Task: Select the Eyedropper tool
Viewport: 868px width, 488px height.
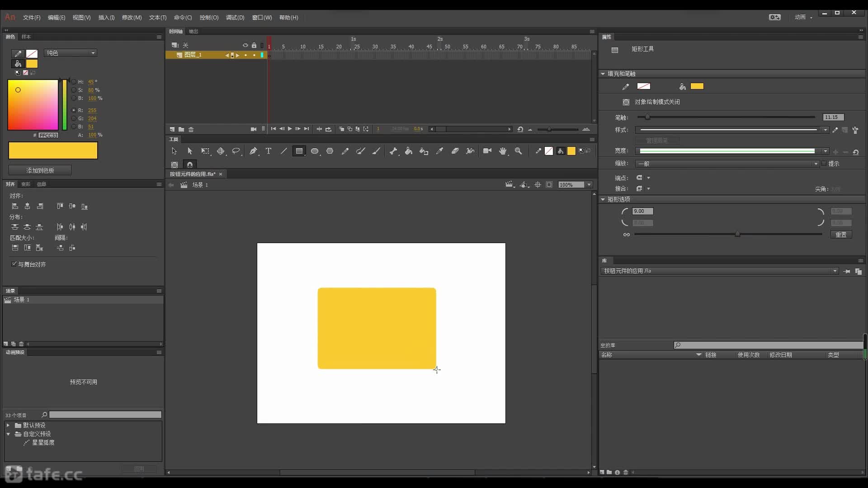Action: pos(439,151)
